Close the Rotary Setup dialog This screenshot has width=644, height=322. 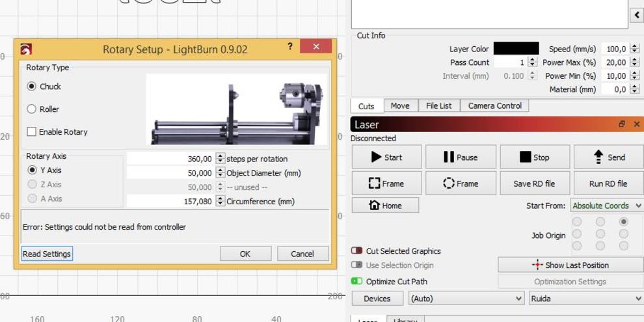(316, 46)
